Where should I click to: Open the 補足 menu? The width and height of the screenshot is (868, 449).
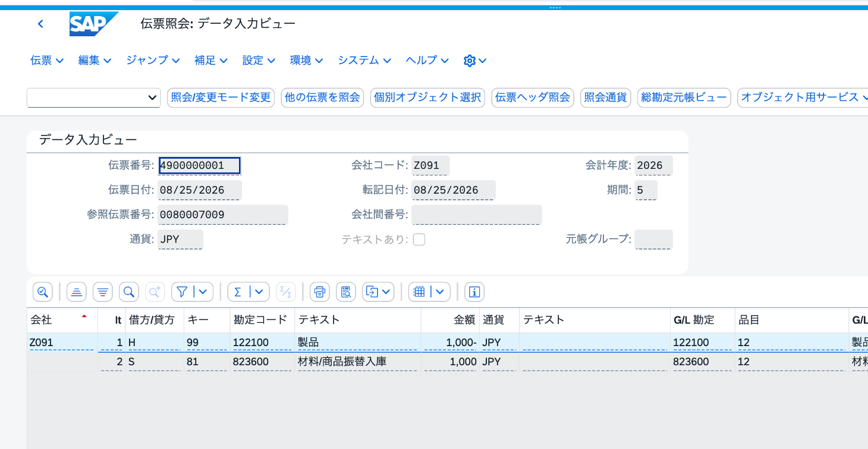(211, 60)
